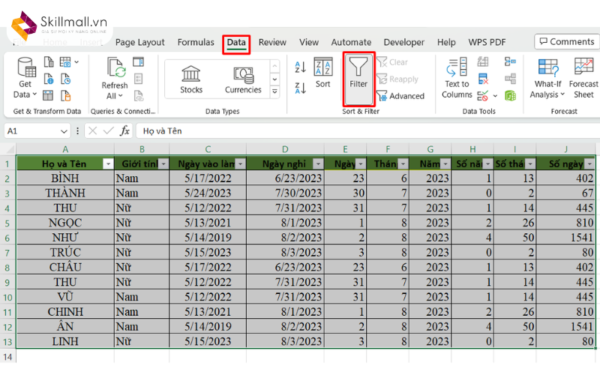
Task: Open the Get Data menu
Action: 25,78
